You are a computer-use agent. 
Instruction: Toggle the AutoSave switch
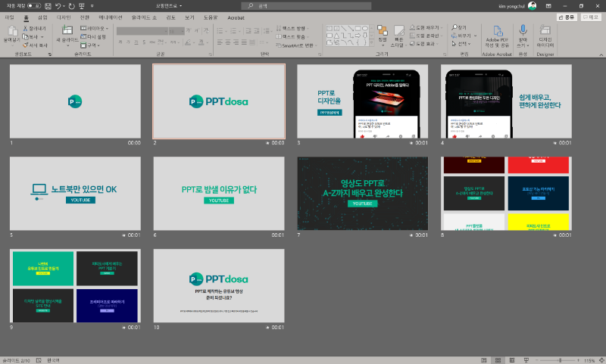33,5
